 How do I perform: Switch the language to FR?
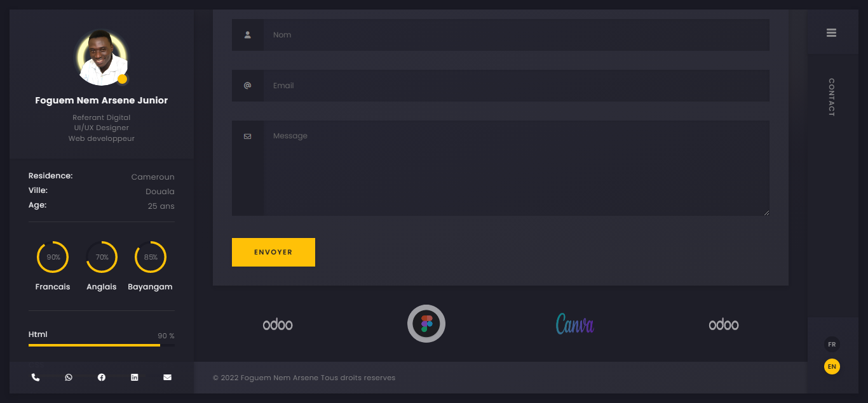click(832, 345)
